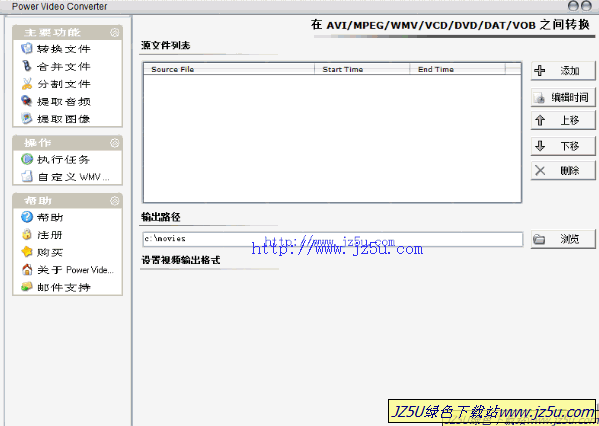Select the 提取音频 menu entry text

click(64, 102)
